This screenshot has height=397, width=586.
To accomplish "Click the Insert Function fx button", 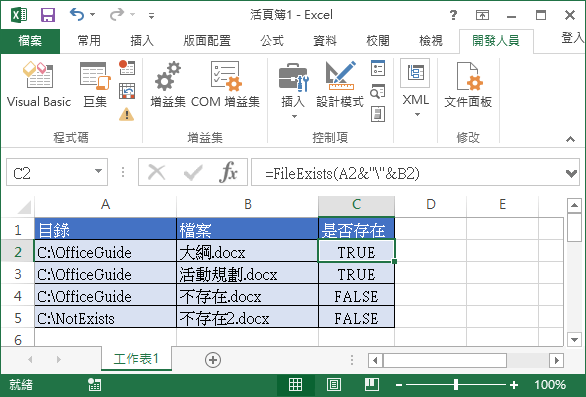I will click(228, 172).
